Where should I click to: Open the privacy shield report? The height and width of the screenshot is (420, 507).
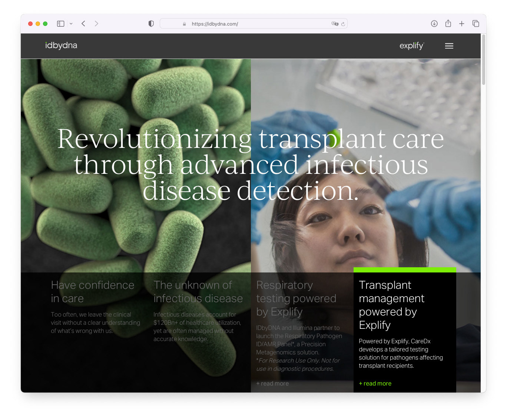[x=151, y=24]
